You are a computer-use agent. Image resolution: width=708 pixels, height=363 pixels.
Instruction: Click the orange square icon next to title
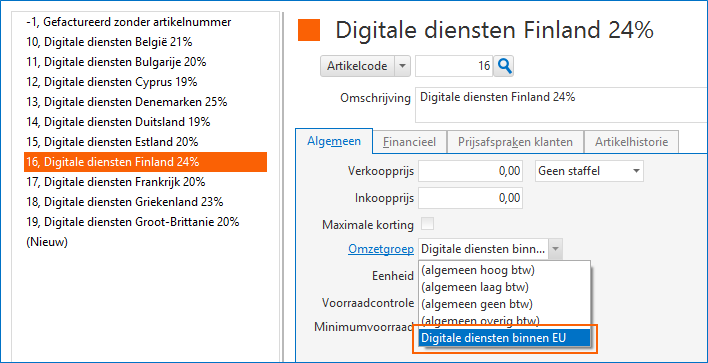click(309, 30)
